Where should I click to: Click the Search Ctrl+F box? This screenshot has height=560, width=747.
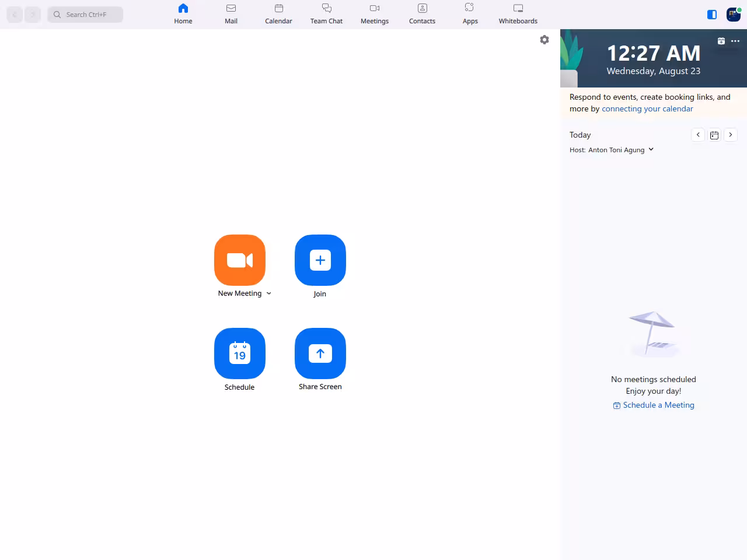[x=86, y=15]
